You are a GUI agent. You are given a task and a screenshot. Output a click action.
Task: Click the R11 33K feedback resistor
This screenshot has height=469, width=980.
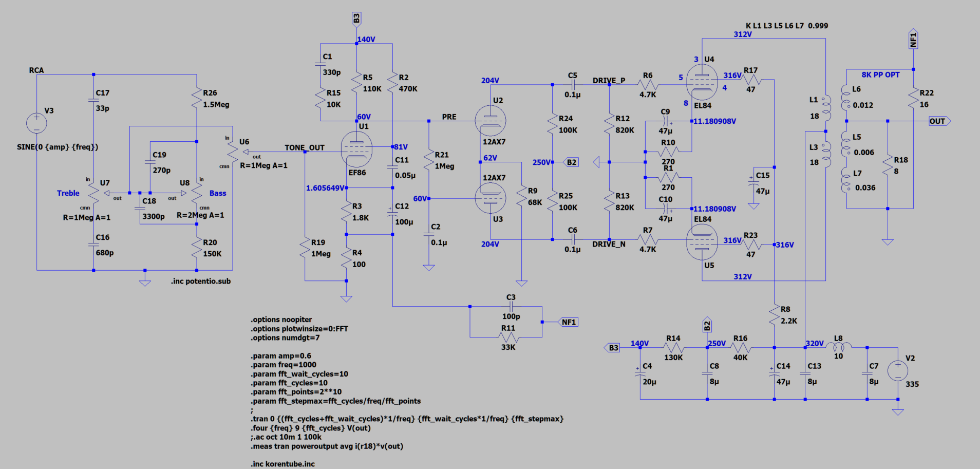(508, 337)
